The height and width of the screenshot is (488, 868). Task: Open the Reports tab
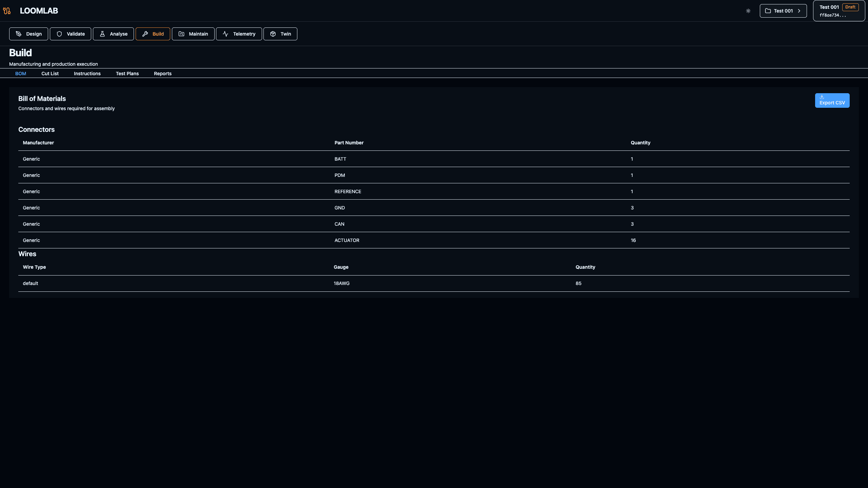pos(163,74)
